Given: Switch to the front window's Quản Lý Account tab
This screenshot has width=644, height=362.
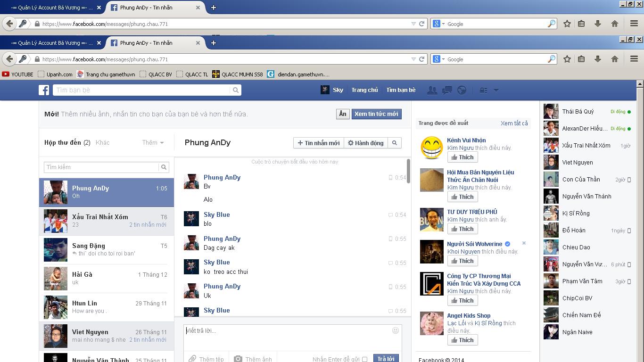Looking at the screenshot, I should point(52,43).
